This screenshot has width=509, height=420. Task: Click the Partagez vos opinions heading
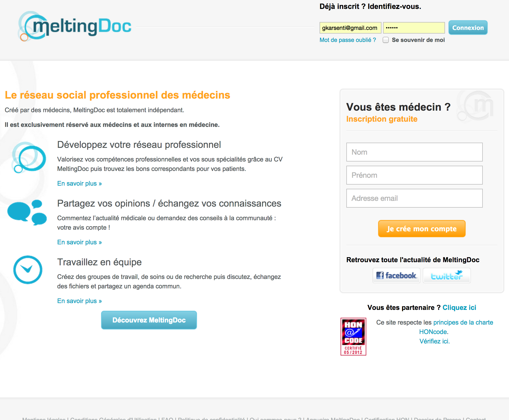tap(169, 203)
